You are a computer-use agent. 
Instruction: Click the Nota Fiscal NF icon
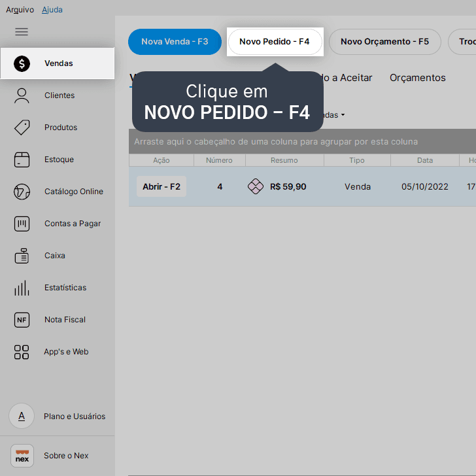coord(22,320)
